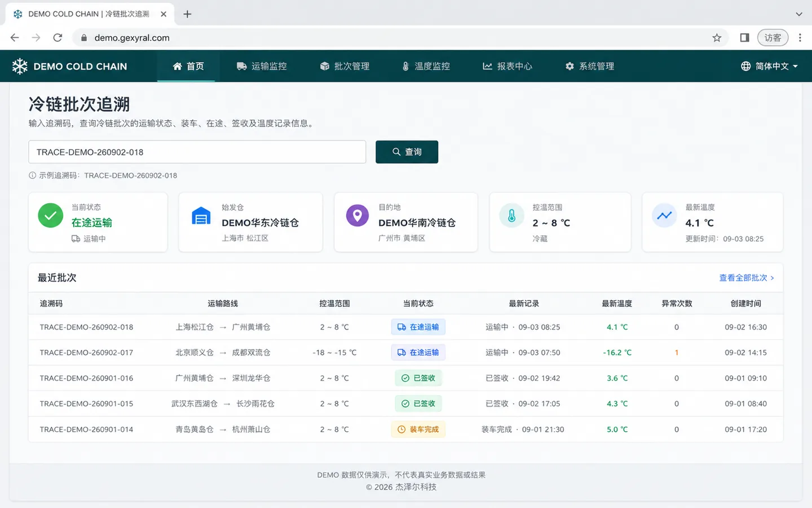Click the orange abnormal count 1

pos(677,353)
